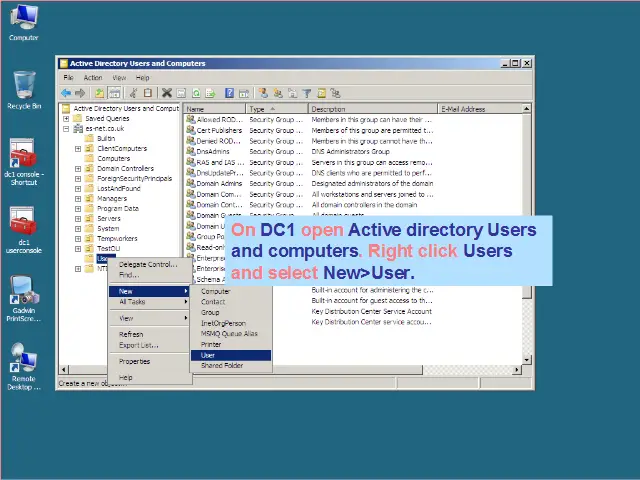Screen dimensions: 640x480
Task: Select Gadwin PrintScreen desktop icon
Action: pyautogui.click(x=24, y=298)
